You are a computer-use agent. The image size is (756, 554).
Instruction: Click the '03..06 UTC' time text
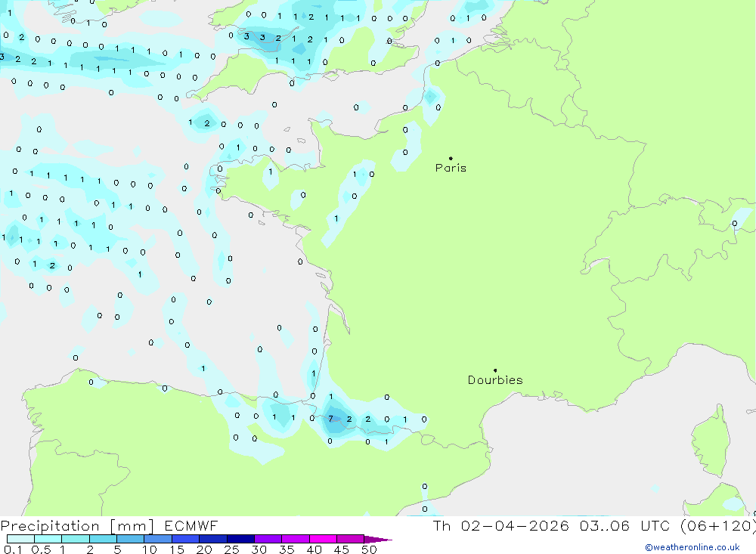(x=626, y=525)
